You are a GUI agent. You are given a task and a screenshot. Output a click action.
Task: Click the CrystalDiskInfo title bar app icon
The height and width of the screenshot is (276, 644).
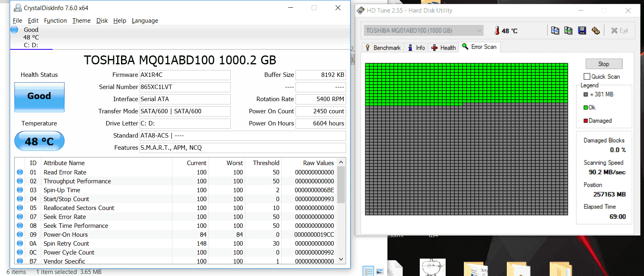18,8
